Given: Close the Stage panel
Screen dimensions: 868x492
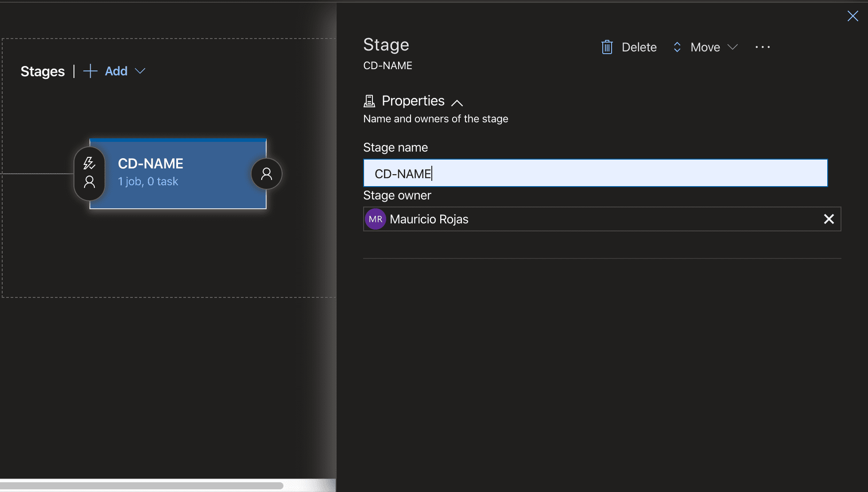Looking at the screenshot, I should click(x=852, y=16).
